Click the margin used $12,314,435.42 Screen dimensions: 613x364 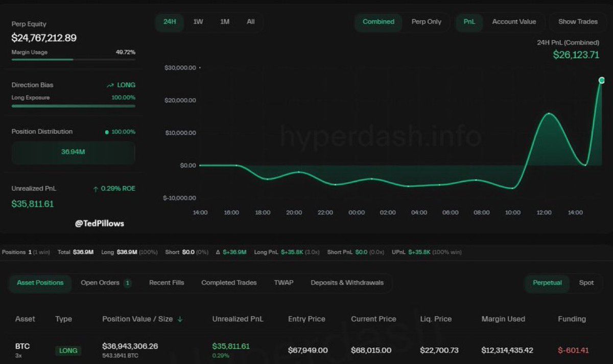pyautogui.click(x=507, y=351)
